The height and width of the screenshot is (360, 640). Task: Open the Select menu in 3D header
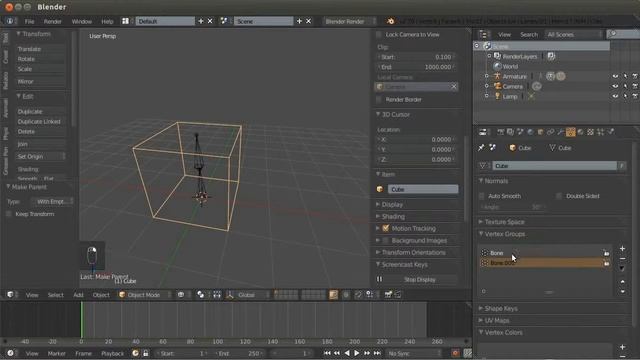click(x=56, y=295)
